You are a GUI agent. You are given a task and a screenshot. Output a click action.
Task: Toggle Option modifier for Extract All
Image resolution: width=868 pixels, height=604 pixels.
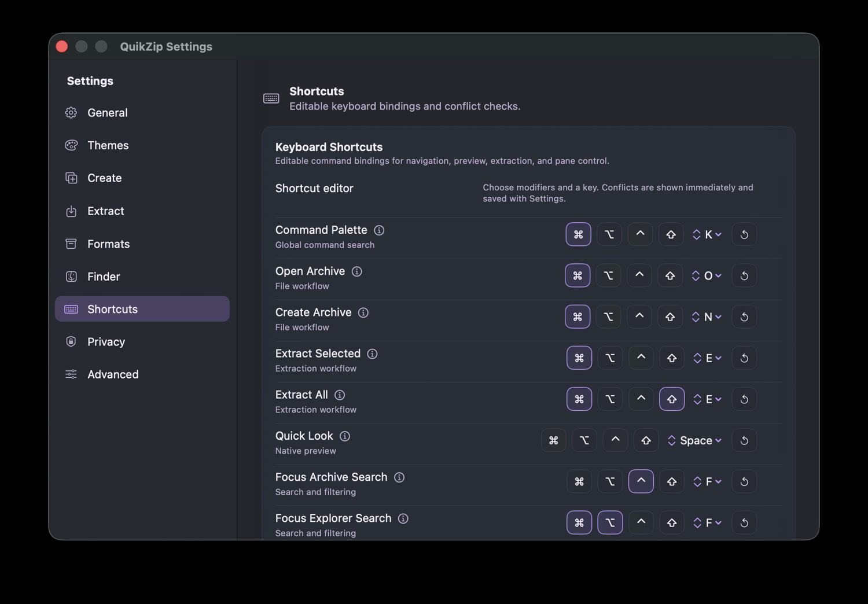click(610, 399)
